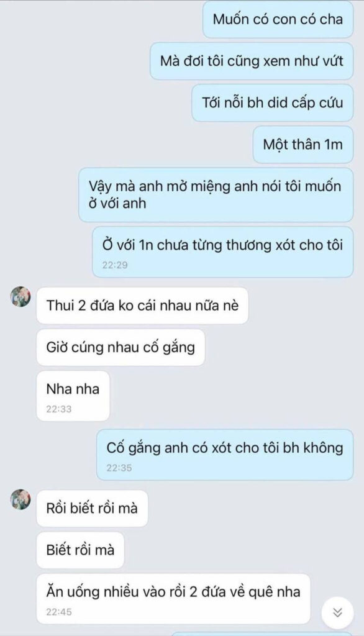
Task: Select the message 'Ăn uống nhiều vào rồi 2 đứa về quê nha'
Action: click(173, 599)
